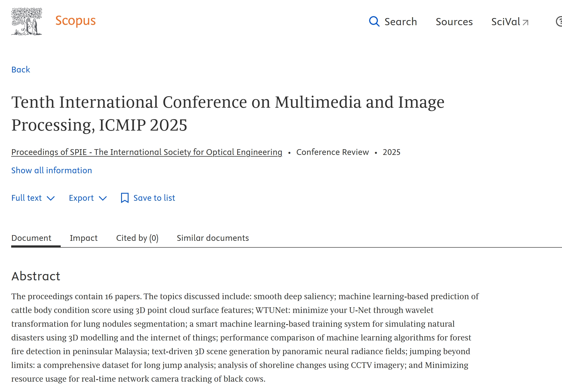Click the magnifying glass search icon
Image resolution: width=562 pixels, height=392 pixels.
pos(374,21)
